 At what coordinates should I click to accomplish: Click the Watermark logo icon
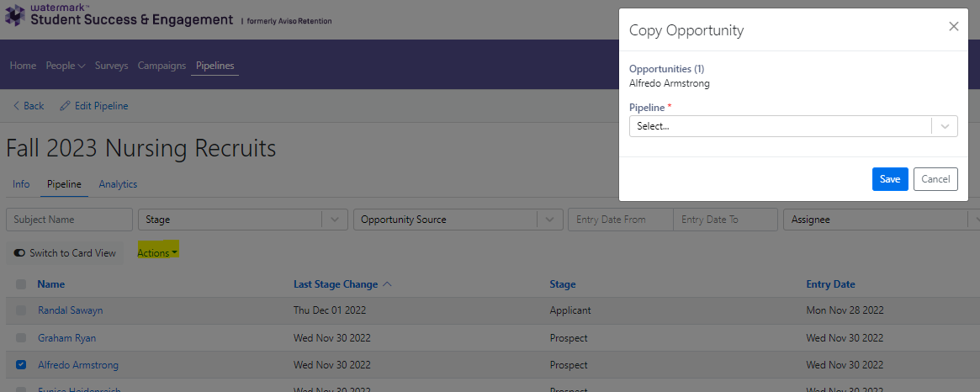[15, 15]
